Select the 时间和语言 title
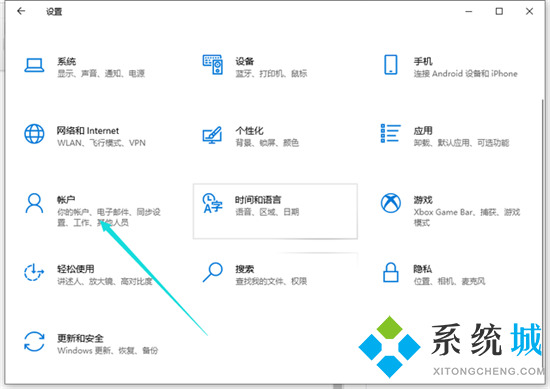The height and width of the screenshot is (389, 550). click(x=258, y=200)
